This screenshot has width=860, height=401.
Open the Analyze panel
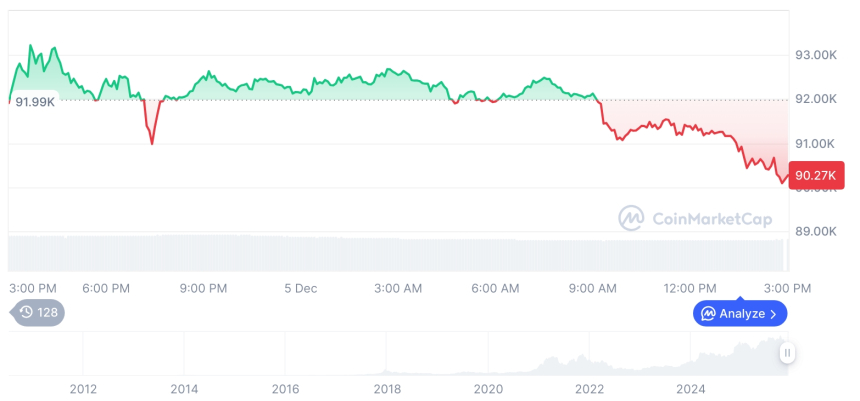point(740,313)
